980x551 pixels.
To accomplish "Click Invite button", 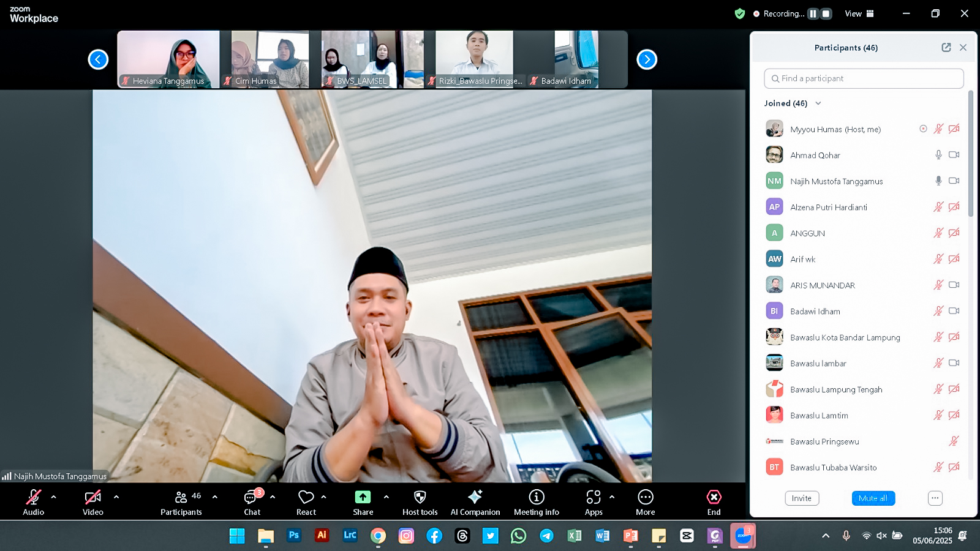I will 802,498.
